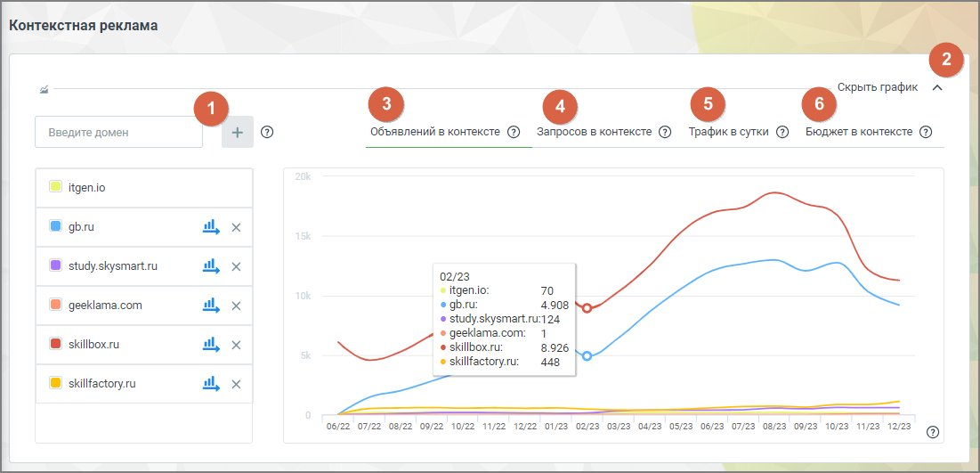Toggle the itgen.io yellow-green color swatch
Image resolution: width=980 pixels, height=473 pixels.
point(55,186)
